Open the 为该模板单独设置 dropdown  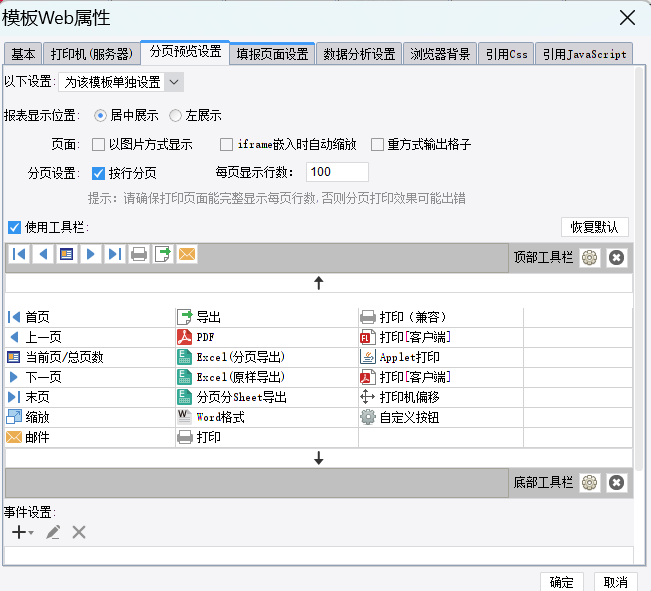pyautogui.click(x=121, y=82)
